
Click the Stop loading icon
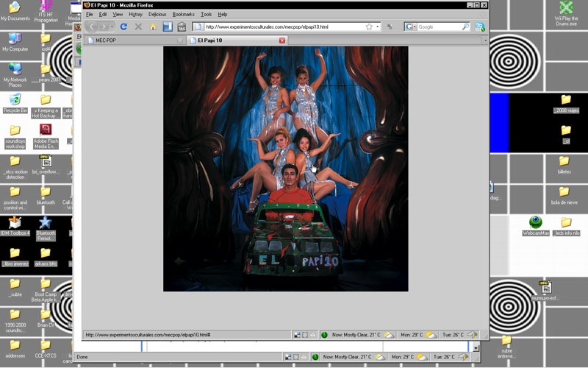coord(138,26)
